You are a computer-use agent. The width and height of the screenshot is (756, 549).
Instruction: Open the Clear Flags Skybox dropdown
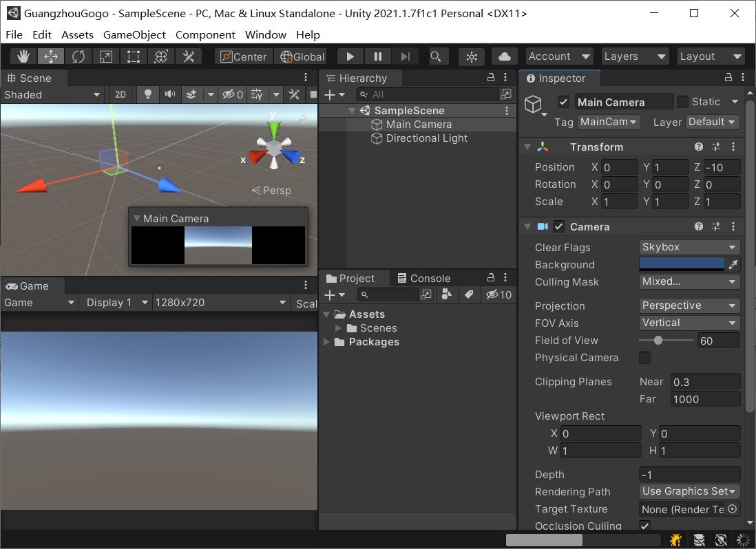click(x=689, y=247)
